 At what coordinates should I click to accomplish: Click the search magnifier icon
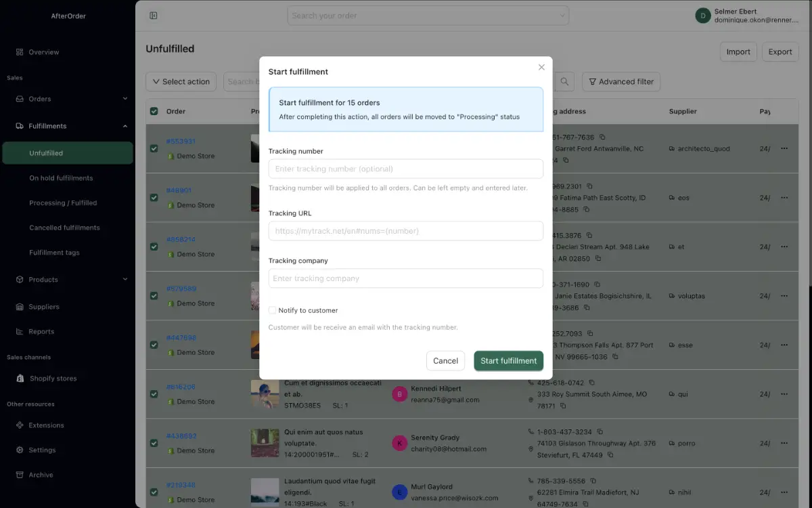tap(564, 82)
